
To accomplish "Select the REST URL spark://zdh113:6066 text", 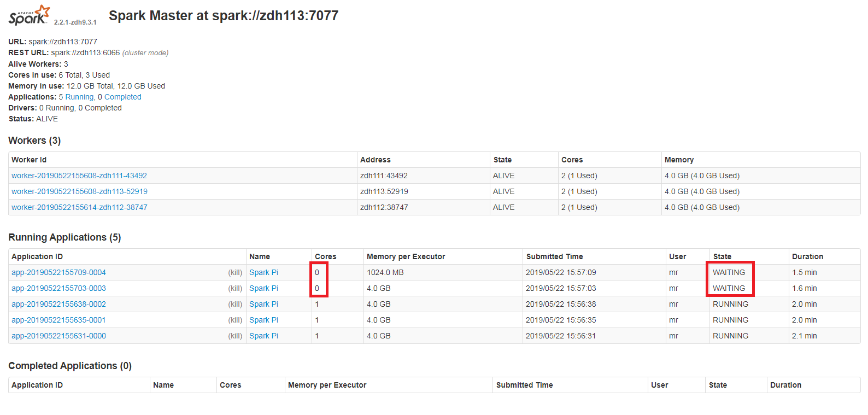I will tap(85, 52).
